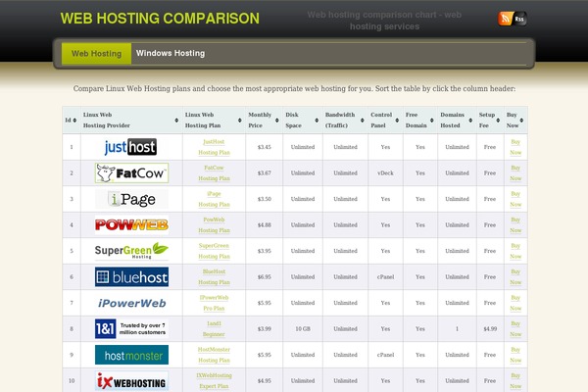Screen dimensions: 588x392
Task: Click the FatCow logo
Action: coord(131,172)
